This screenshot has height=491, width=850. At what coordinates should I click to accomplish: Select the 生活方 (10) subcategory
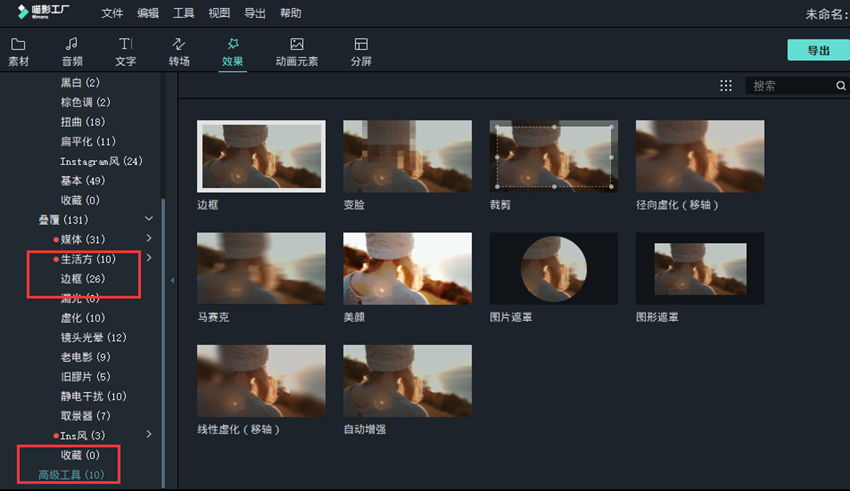(88, 259)
